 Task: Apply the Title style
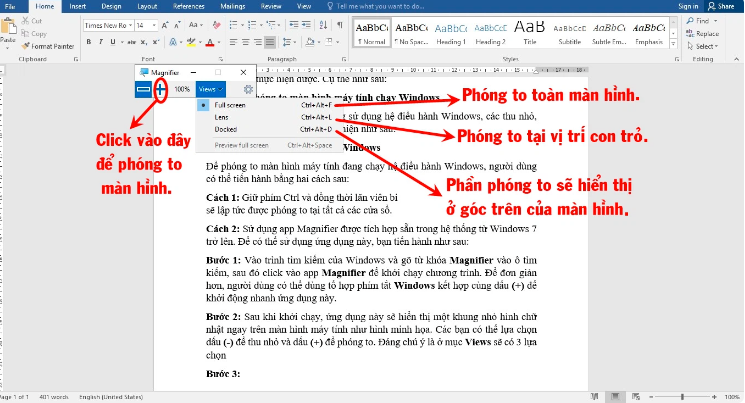(x=530, y=33)
